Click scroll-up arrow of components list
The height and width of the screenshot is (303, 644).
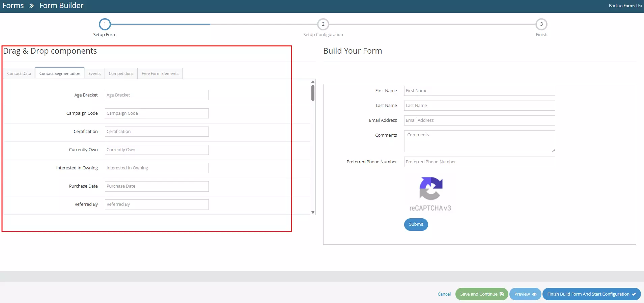click(313, 82)
